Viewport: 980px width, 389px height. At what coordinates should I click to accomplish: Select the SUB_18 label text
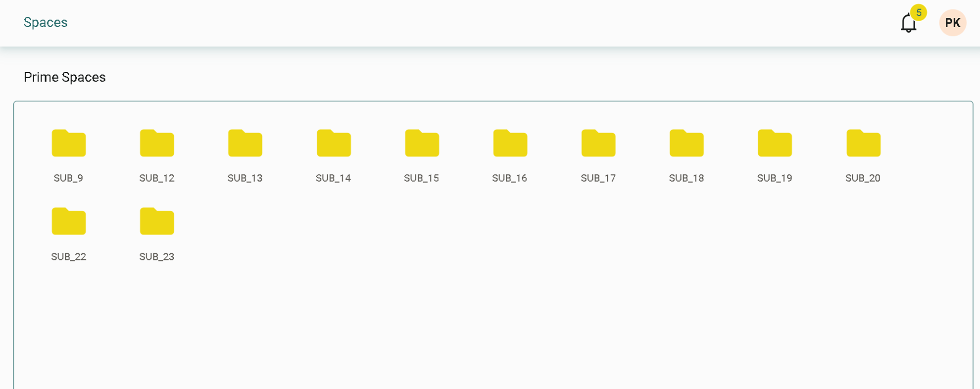click(x=686, y=178)
